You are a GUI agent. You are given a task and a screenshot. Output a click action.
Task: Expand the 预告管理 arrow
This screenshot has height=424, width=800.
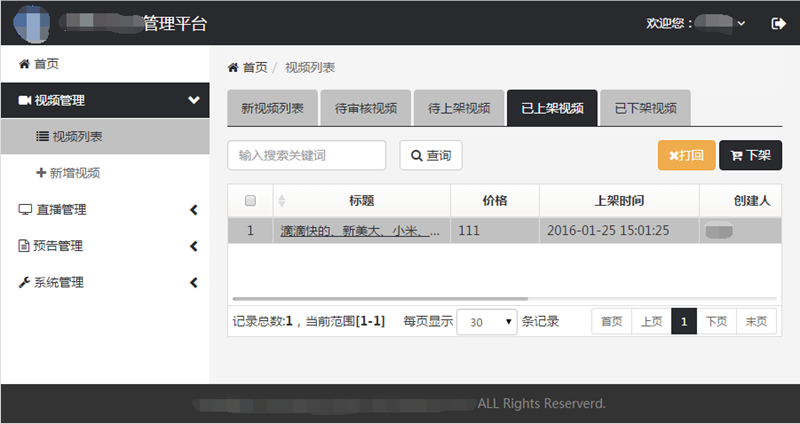tap(194, 246)
